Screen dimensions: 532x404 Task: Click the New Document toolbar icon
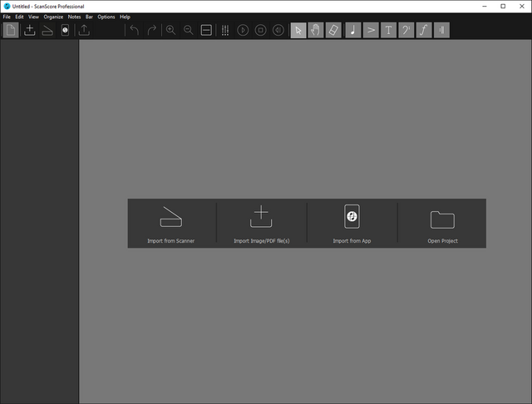point(11,30)
